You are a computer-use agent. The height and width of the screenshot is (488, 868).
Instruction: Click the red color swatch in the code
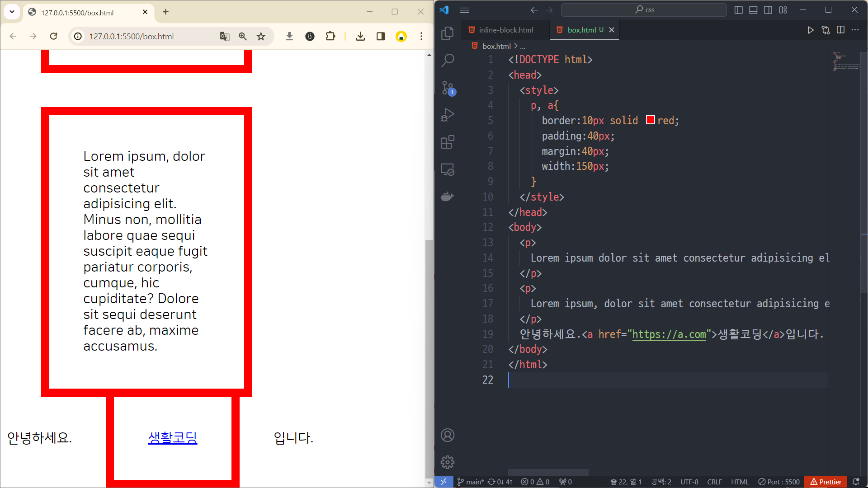pos(650,120)
